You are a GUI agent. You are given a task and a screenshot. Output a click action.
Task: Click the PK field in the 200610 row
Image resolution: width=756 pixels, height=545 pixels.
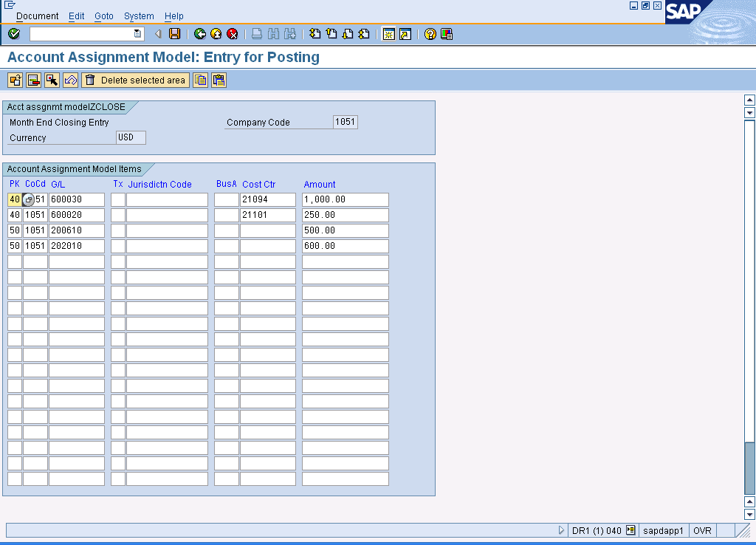coord(15,230)
